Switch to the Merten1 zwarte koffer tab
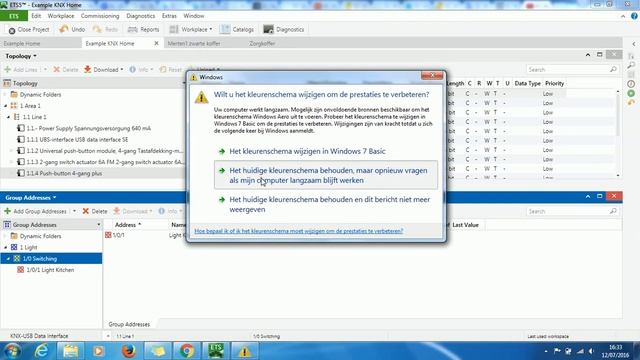This screenshot has height=360, width=640. coord(194,43)
